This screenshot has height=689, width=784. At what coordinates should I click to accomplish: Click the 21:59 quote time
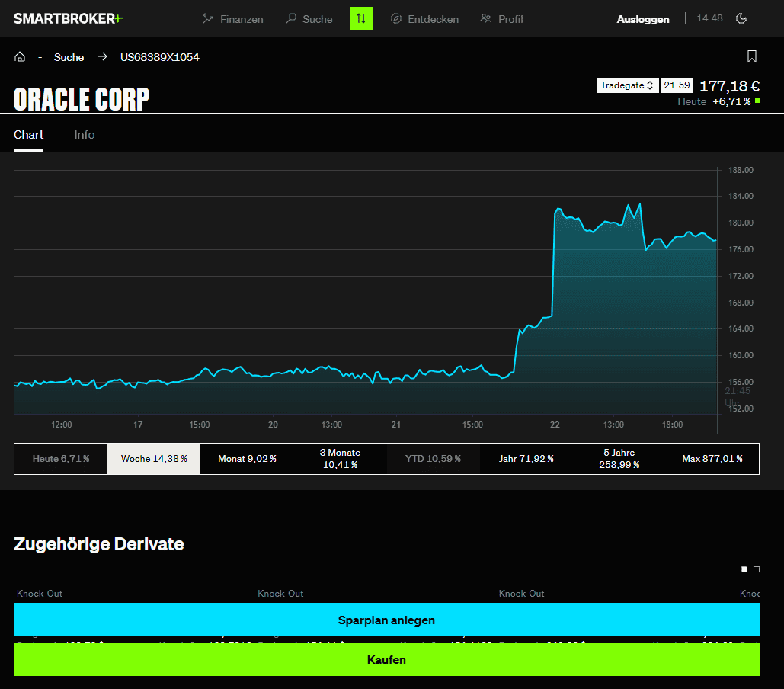[677, 85]
